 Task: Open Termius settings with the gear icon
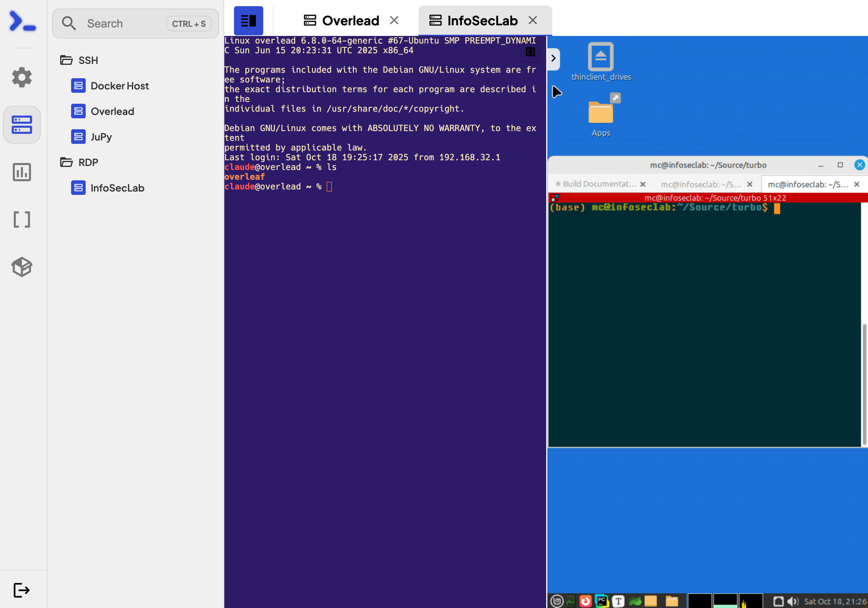point(22,77)
